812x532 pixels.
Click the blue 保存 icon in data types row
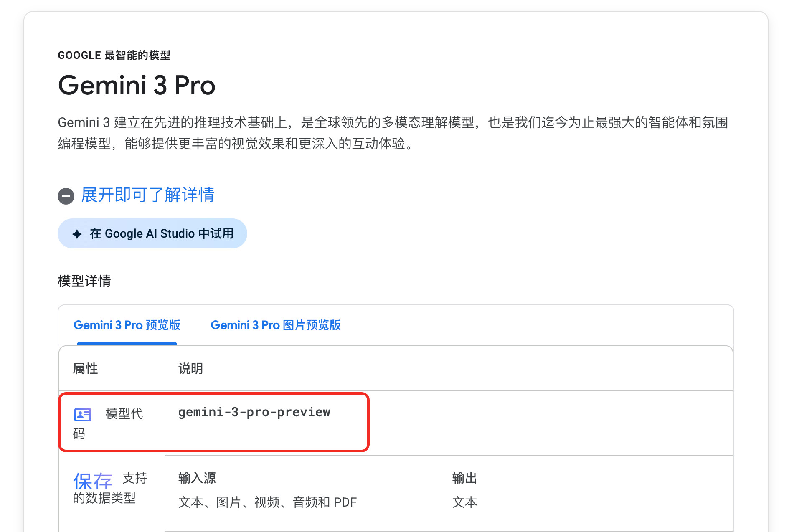(93, 481)
